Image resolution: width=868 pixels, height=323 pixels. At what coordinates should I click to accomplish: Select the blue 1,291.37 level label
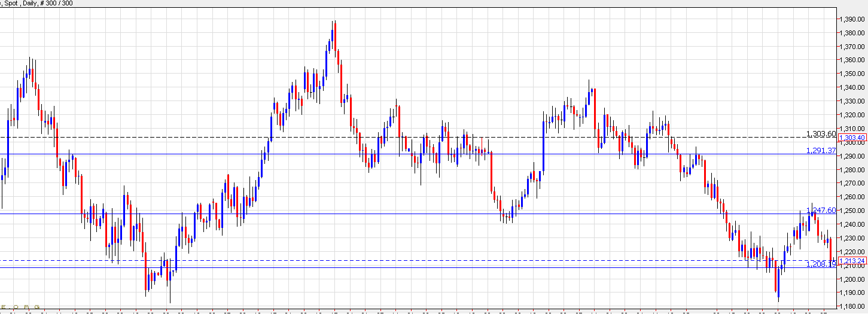coord(821,150)
